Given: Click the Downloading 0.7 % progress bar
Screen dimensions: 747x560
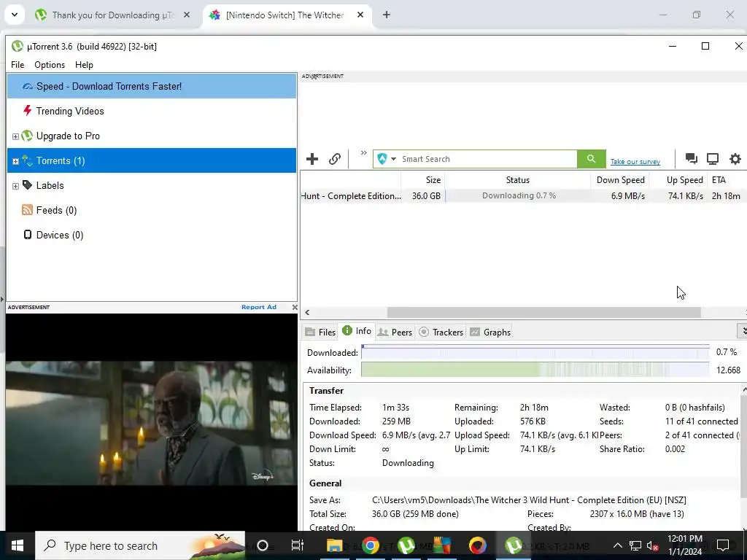Looking at the screenshot, I should (x=518, y=195).
